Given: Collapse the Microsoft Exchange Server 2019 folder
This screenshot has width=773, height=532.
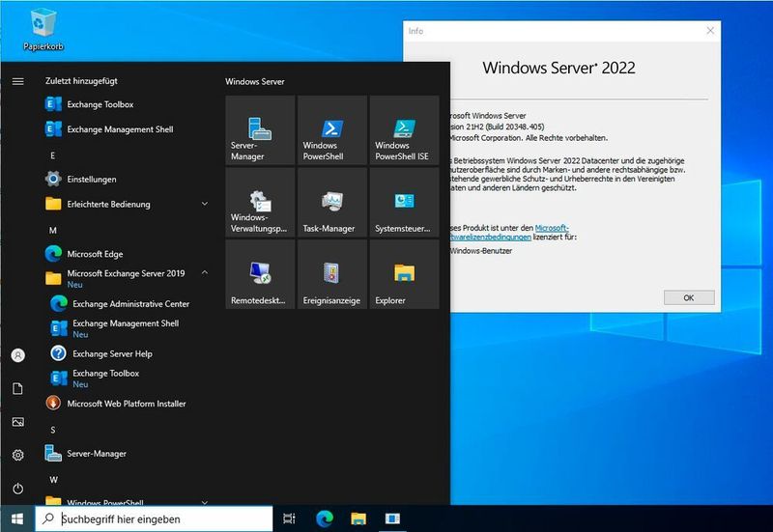Looking at the screenshot, I should 128,278.
